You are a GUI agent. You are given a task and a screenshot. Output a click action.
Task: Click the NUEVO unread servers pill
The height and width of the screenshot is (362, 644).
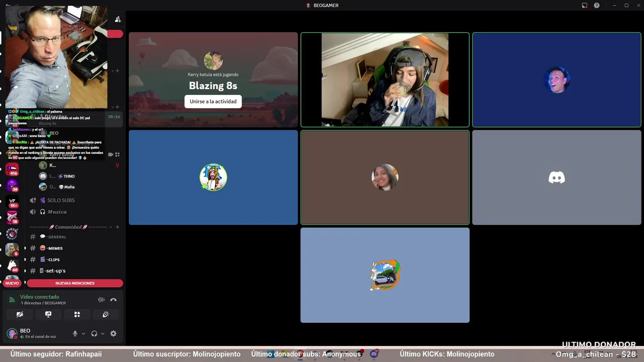click(x=12, y=283)
